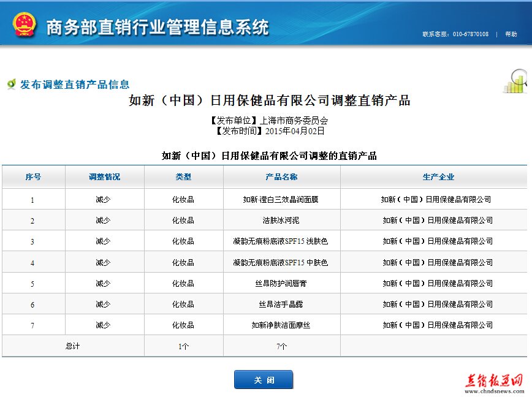Click the 发布时间 2015年04月02日 line
Image resolution: width=532 pixels, height=397 pixels.
coord(270,131)
